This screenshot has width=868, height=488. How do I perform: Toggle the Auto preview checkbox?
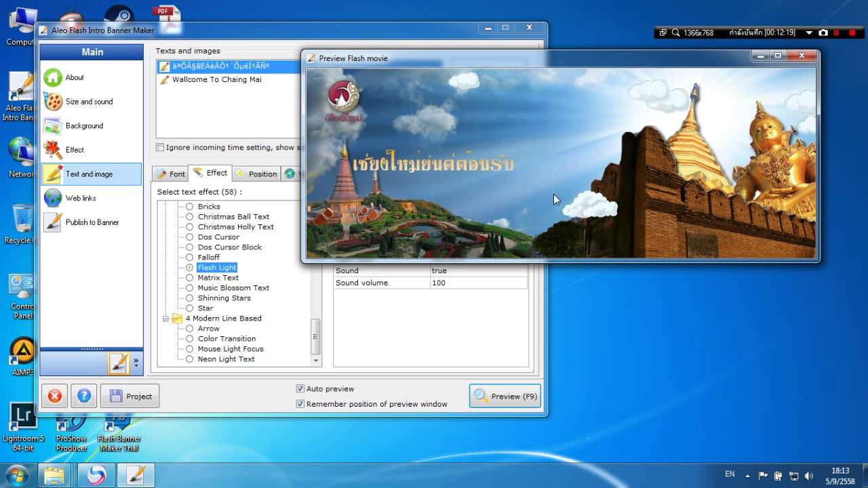(300, 389)
